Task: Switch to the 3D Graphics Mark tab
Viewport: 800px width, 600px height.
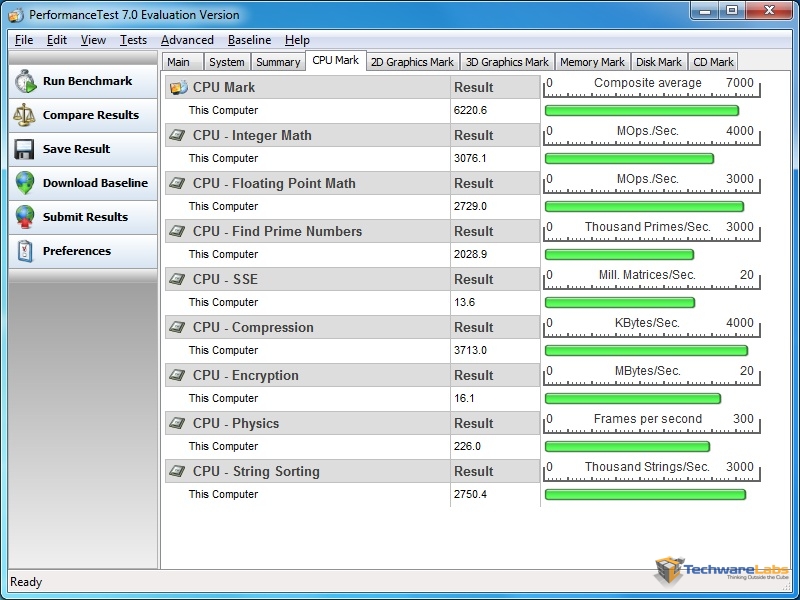Action: point(507,62)
